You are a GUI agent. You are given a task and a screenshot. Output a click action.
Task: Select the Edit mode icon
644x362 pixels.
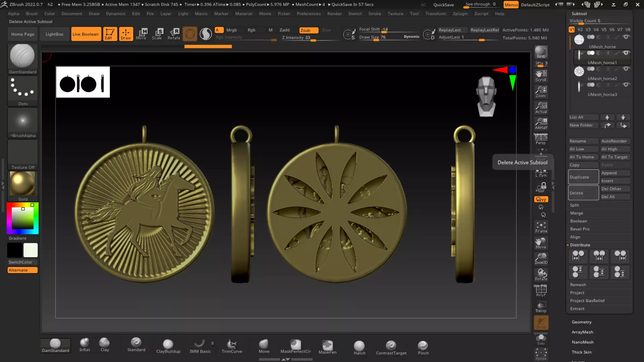pos(110,34)
